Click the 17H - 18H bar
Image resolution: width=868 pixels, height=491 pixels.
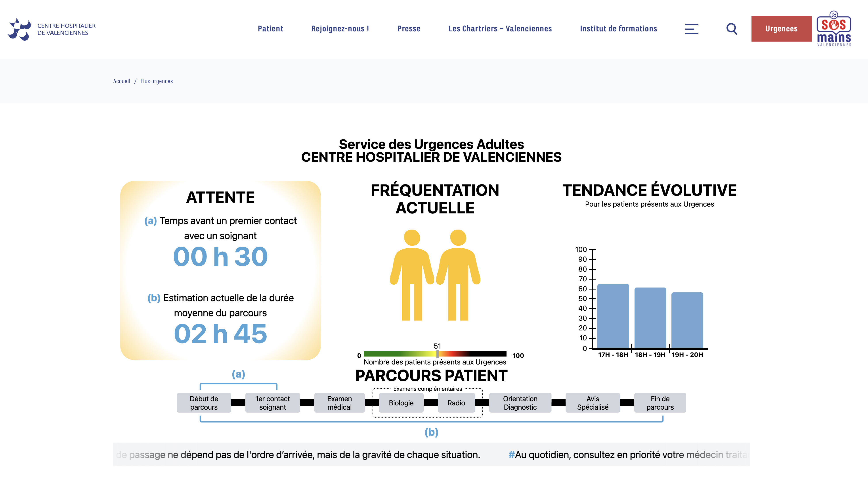(x=613, y=316)
